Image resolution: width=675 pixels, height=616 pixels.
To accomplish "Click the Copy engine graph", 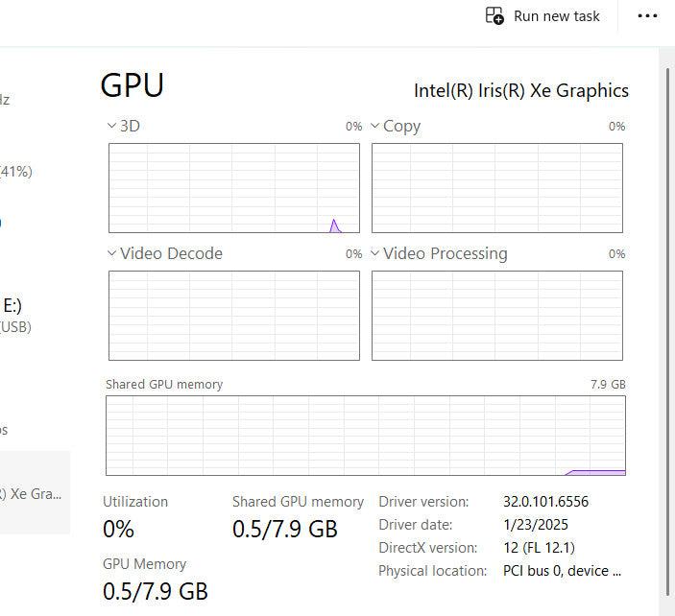I will [496, 188].
